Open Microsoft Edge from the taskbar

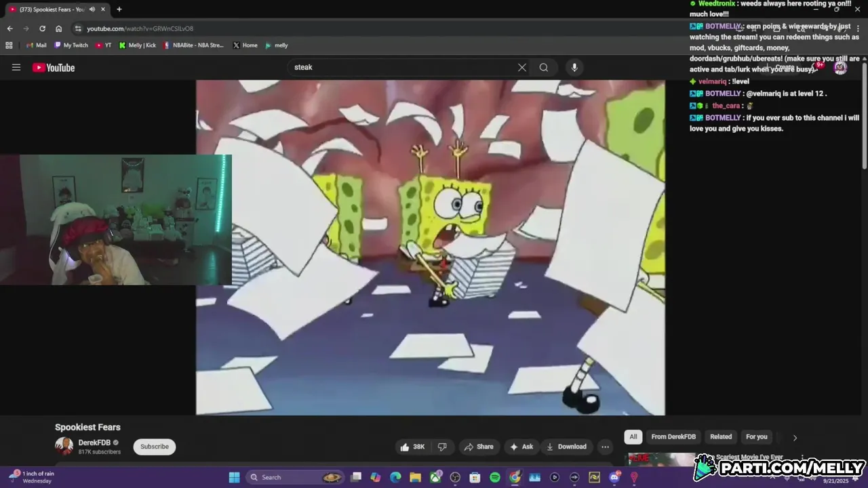point(395,477)
